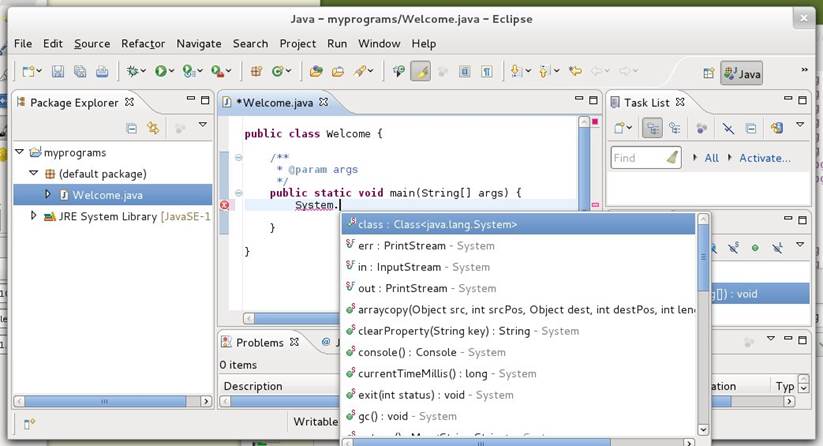Click the error marker beside System line

point(225,205)
